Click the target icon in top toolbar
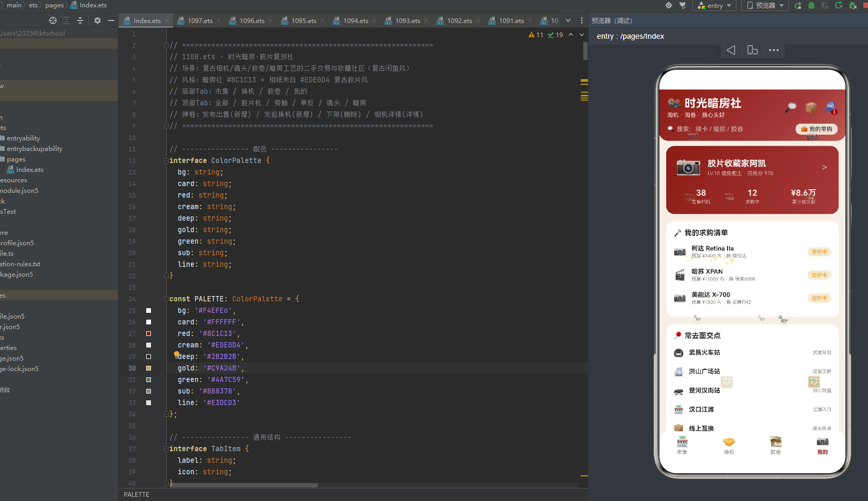Screen dimensions: 868x501 pos(669,5)
